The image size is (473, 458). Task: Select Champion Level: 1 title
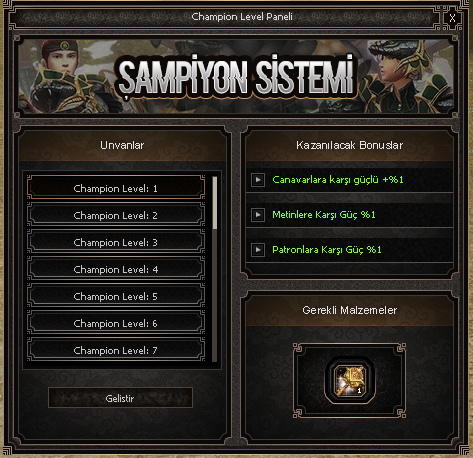[x=116, y=188]
